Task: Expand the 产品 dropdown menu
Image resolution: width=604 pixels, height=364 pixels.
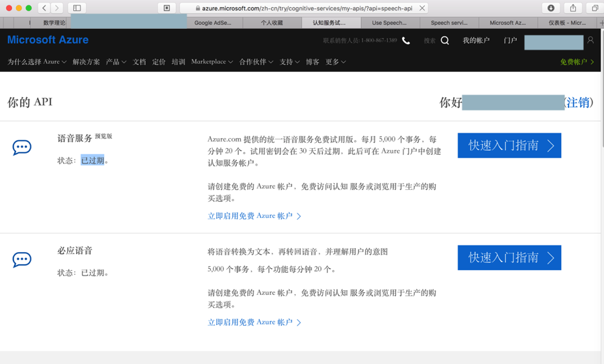Action: pyautogui.click(x=116, y=62)
